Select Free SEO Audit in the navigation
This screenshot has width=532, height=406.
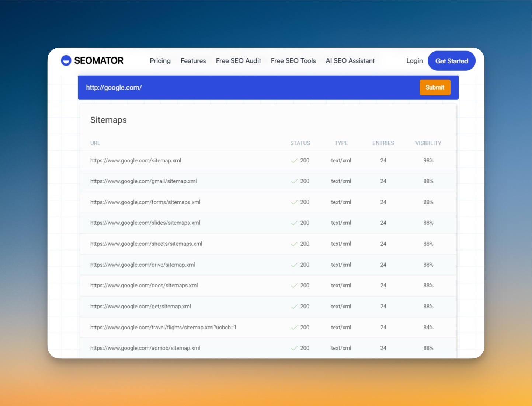tap(238, 60)
